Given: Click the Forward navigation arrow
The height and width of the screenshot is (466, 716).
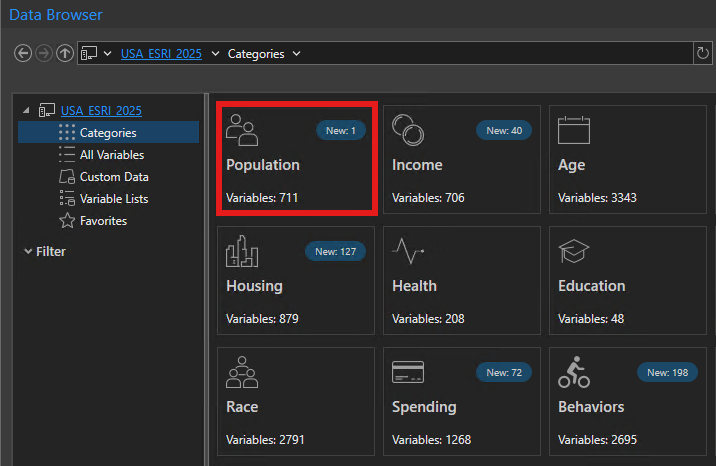Looking at the screenshot, I should [x=44, y=53].
